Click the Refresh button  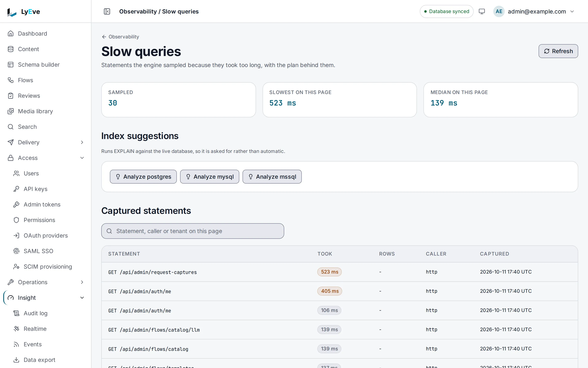(x=558, y=51)
